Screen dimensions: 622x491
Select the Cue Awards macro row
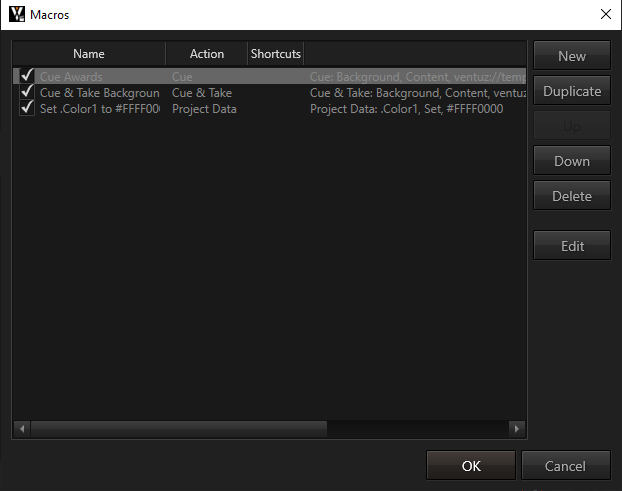click(100, 76)
